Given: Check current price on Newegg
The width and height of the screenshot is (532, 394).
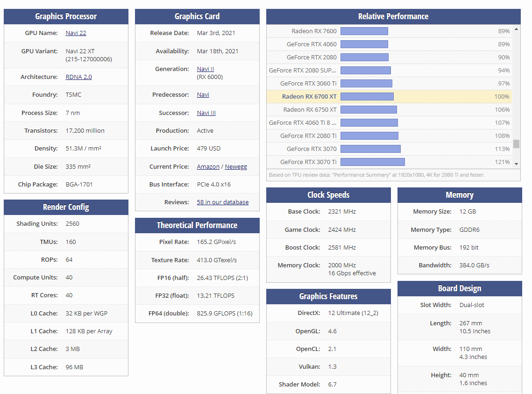Looking at the screenshot, I should pyautogui.click(x=236, y=167).
